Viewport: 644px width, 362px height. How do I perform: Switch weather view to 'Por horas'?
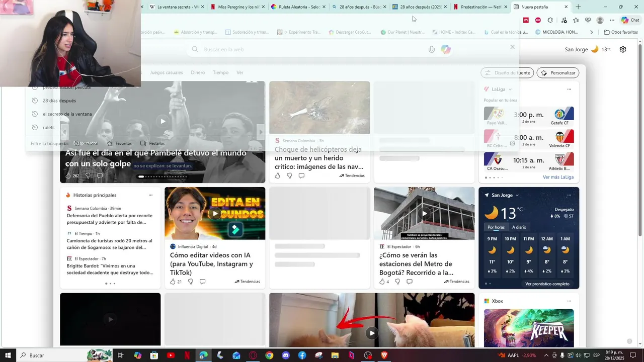(496, 228)
